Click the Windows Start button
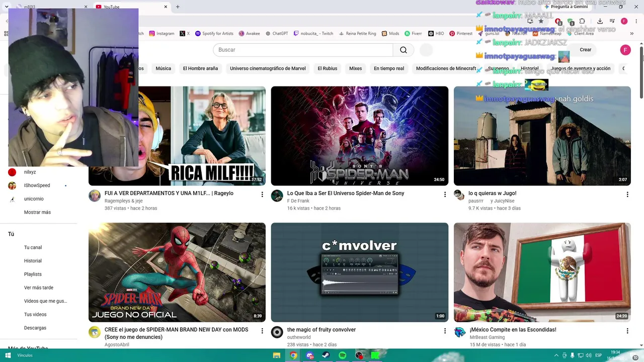644x362 pixels. [8, 355]
